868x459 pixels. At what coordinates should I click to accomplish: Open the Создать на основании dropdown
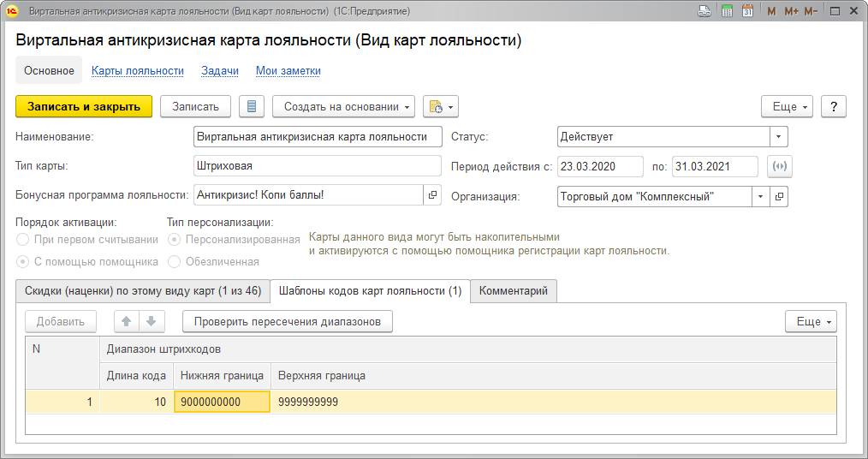coord(343,107)
